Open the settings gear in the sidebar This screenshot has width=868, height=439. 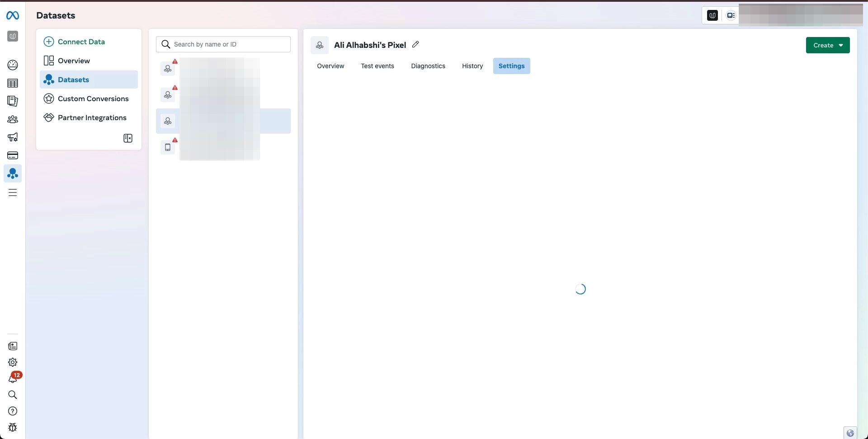coord(13,362)
